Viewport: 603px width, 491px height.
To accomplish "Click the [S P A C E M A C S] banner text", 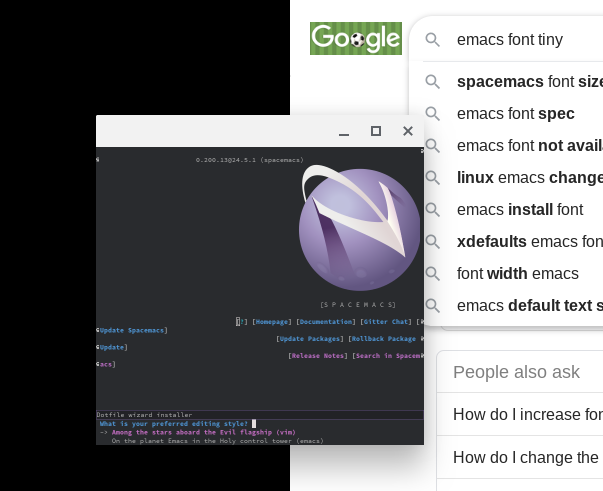I will [358, 305].
